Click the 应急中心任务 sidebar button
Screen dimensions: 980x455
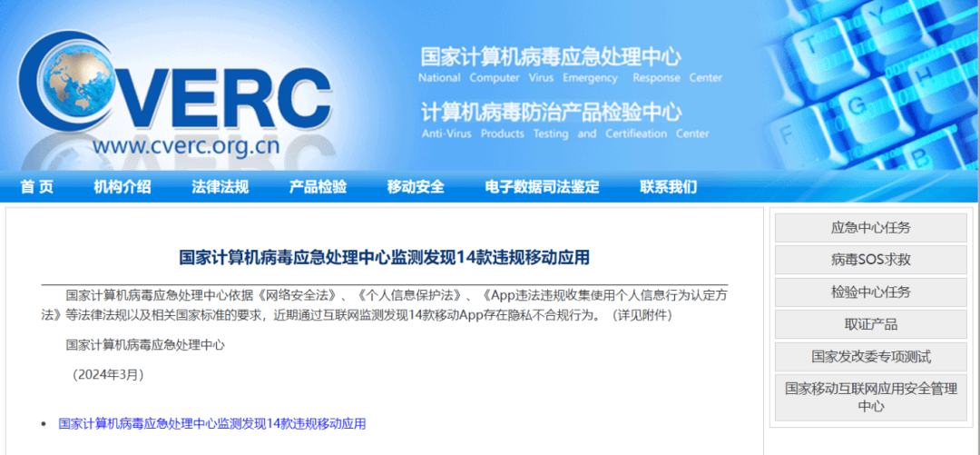(870, 228)
